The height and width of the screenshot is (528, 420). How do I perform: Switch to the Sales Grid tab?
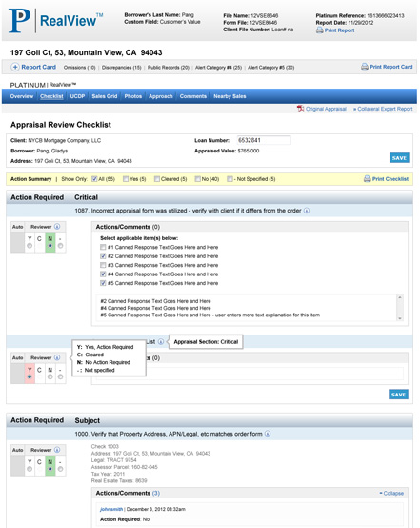click(x=105, y=96)
